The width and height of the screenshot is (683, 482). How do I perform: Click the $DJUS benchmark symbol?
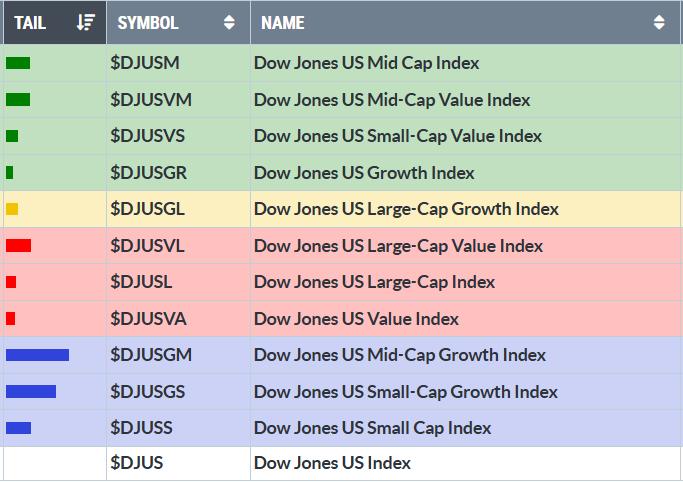(x=137, y=463)
